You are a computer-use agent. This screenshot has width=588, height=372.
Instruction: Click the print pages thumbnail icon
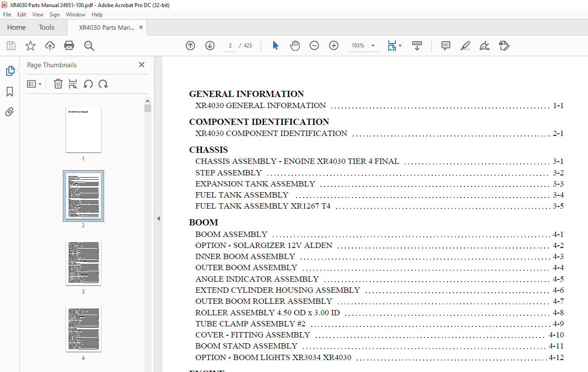pos(73,84)
